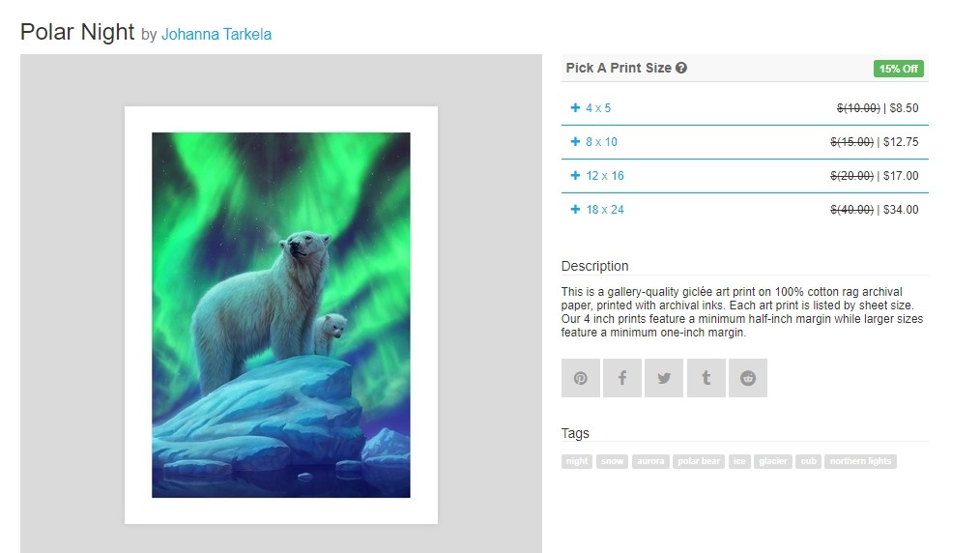Click the plus icon beside 4 x 5
980x553 pixels.
(576, 108)
